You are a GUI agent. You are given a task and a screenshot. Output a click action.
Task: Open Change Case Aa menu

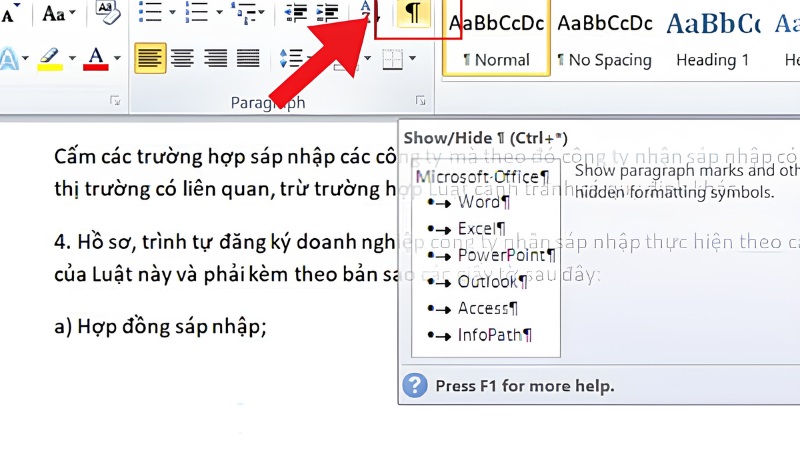pos(59,14)
